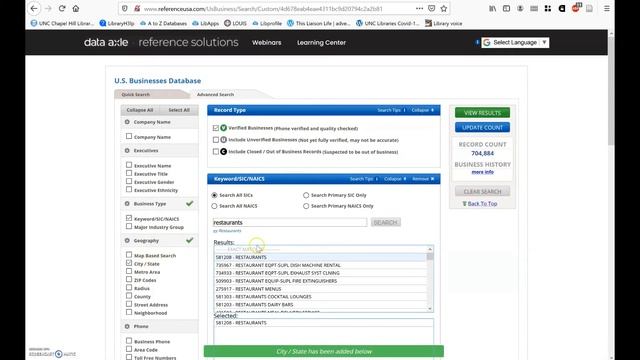Uncheck the City / State checkbox
640x360 pixels.
[129, 263]
